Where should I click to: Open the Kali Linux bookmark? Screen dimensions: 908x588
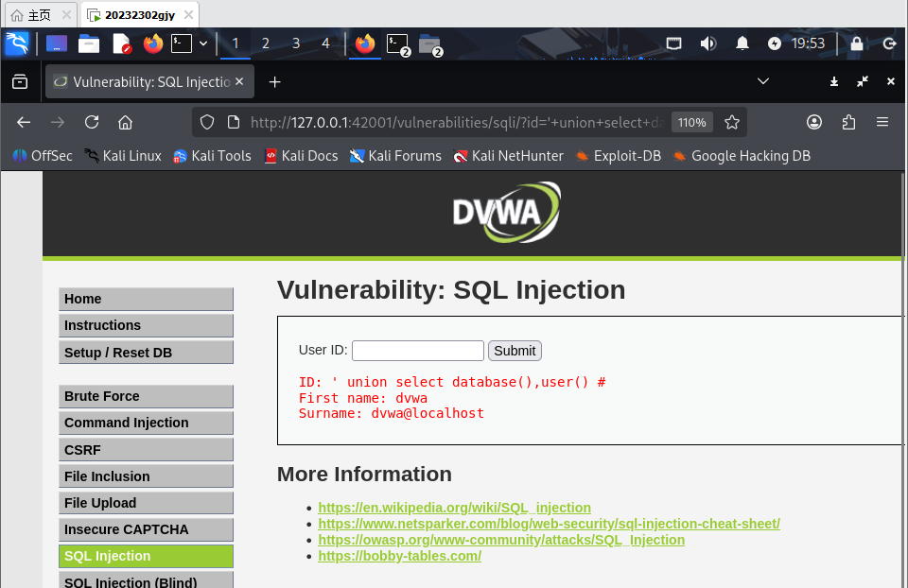123,156
